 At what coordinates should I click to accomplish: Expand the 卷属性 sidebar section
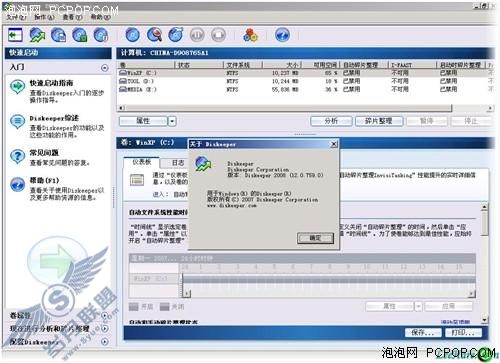(x=105, y=315)
